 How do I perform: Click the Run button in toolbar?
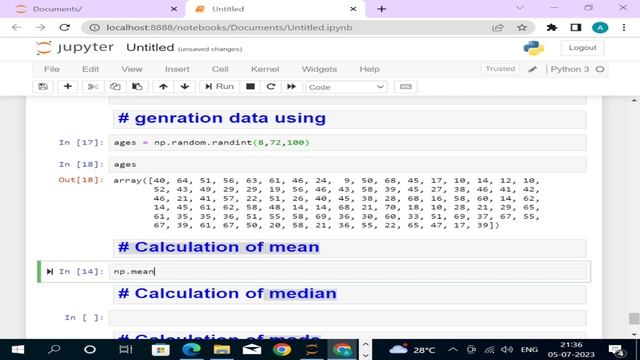coord(219,87)
